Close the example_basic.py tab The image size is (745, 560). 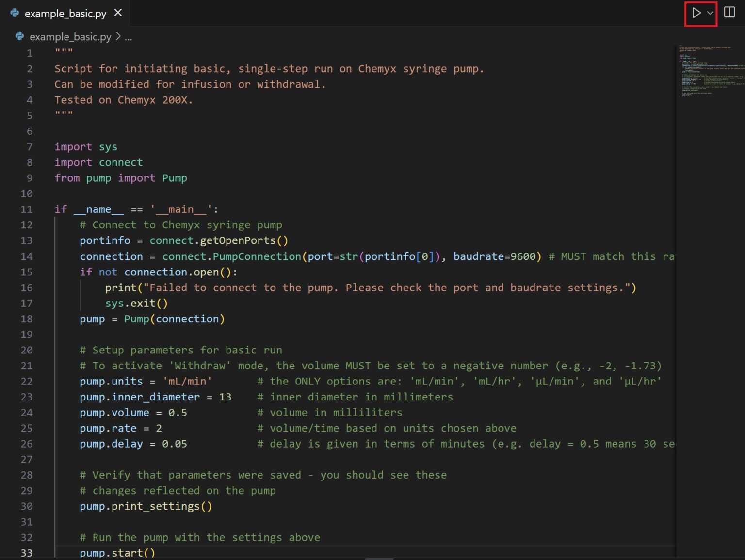coord(118,13)
